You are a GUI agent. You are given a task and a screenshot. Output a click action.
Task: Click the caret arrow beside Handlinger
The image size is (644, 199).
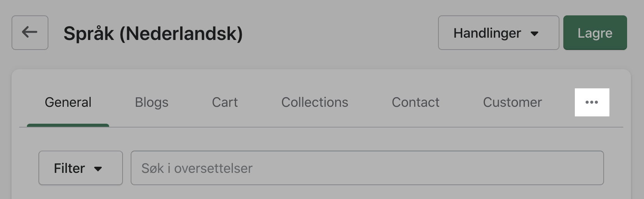(x=534, y=33)
